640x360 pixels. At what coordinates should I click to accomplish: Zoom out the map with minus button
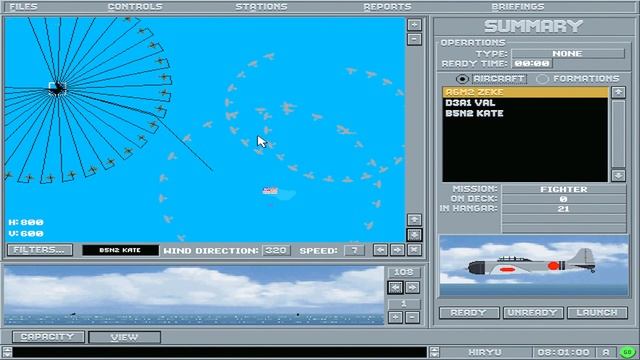tap(414, 40)
